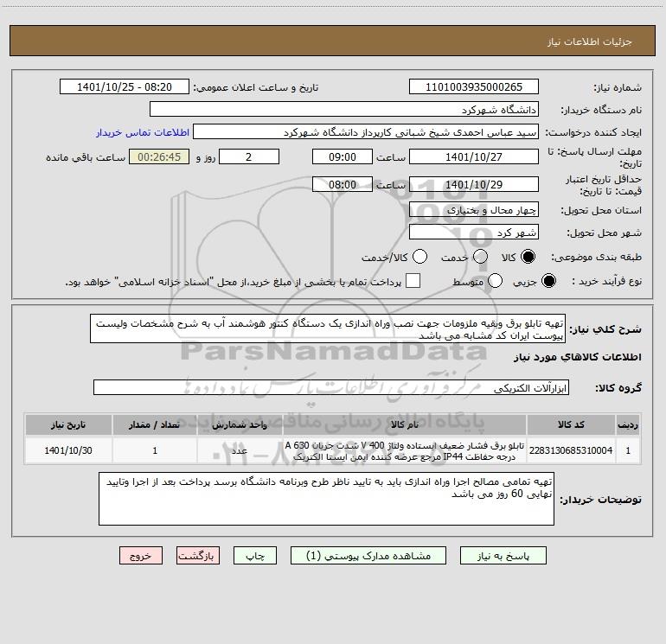Toggle the اسناد خزانه اسلامی payment checkbox
The width and height of the screenshot is (666, 644).
pos(413,281)
